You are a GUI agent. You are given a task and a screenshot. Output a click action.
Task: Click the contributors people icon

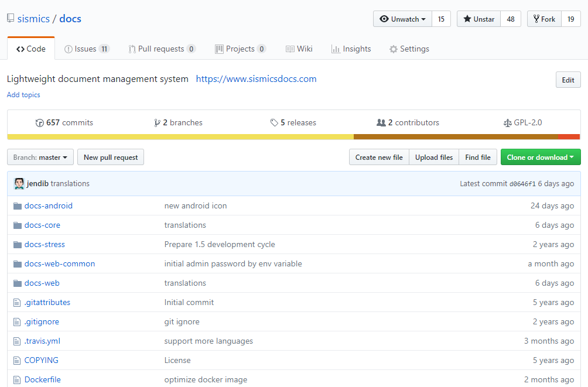coord(381,123)
